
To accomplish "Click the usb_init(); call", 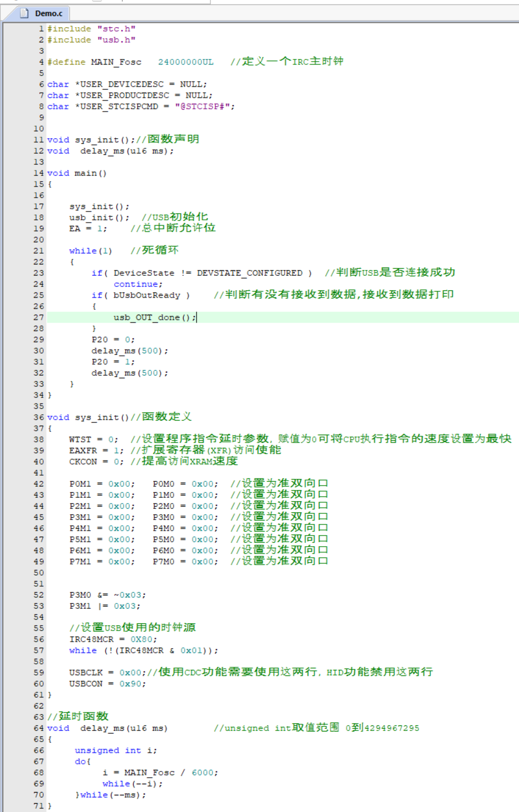I will [x=99, y=218].
